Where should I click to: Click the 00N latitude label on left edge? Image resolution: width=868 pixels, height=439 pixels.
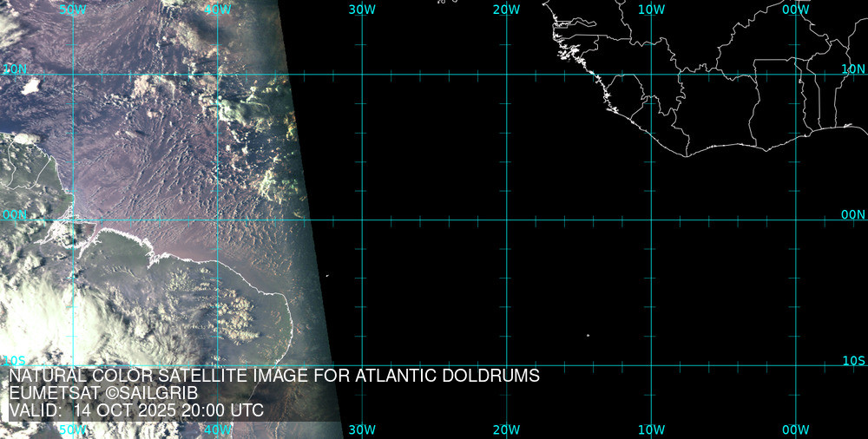coord(14,214)
